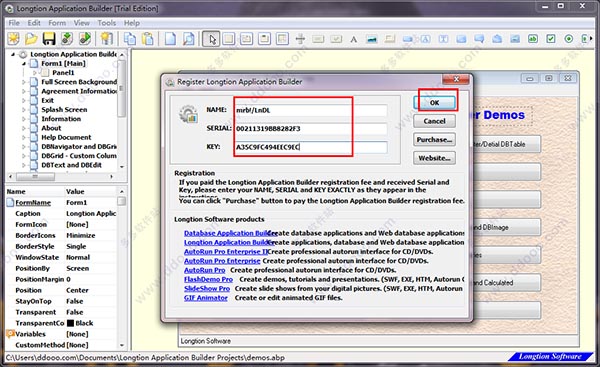Open the View menu
Screen dimensions: 600x367
tap(82, 23)
